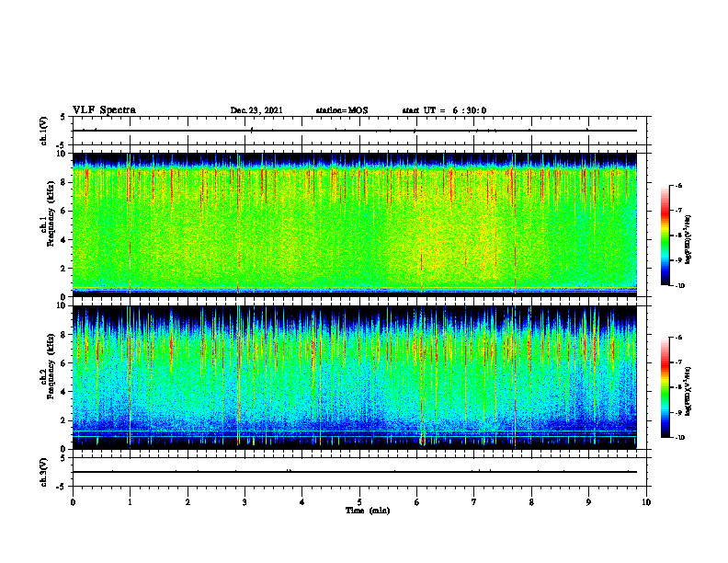Viewport: 728px width, 563px height.
Task: Click the "5" tick on the time axis
Action: [x=359, y=502]
